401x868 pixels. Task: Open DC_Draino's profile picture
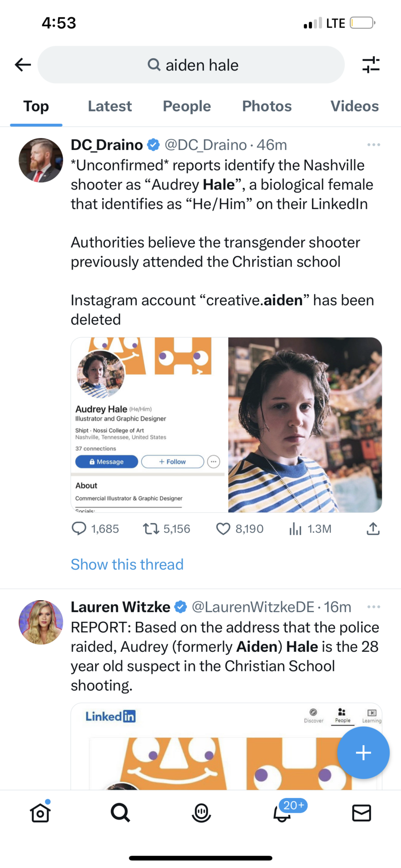coord(41,160)
